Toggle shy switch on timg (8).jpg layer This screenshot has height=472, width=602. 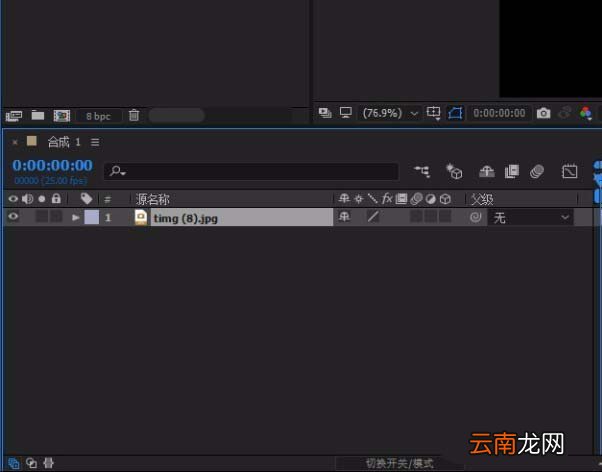pos(344,217)
